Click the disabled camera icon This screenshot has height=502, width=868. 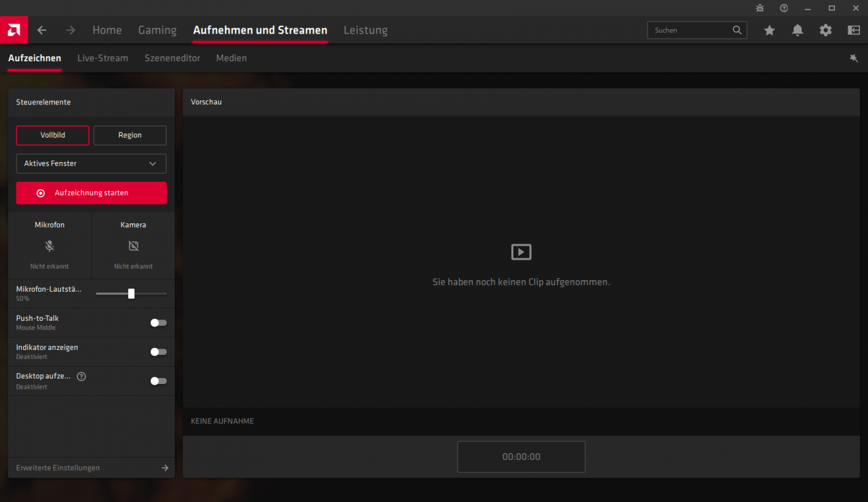click(133, 246)
